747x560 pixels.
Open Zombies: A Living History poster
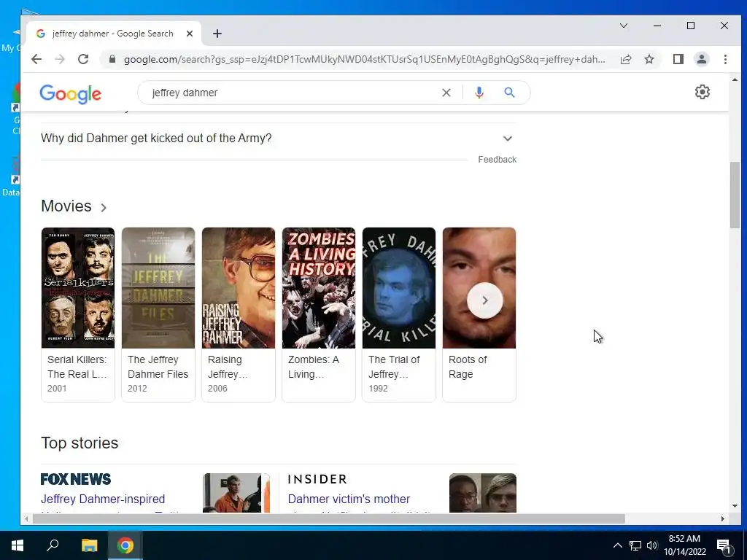point(319,287)
